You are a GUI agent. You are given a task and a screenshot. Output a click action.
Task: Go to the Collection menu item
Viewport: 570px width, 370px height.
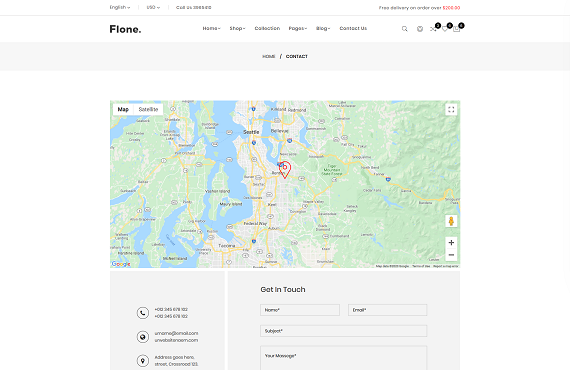point(267,28)
